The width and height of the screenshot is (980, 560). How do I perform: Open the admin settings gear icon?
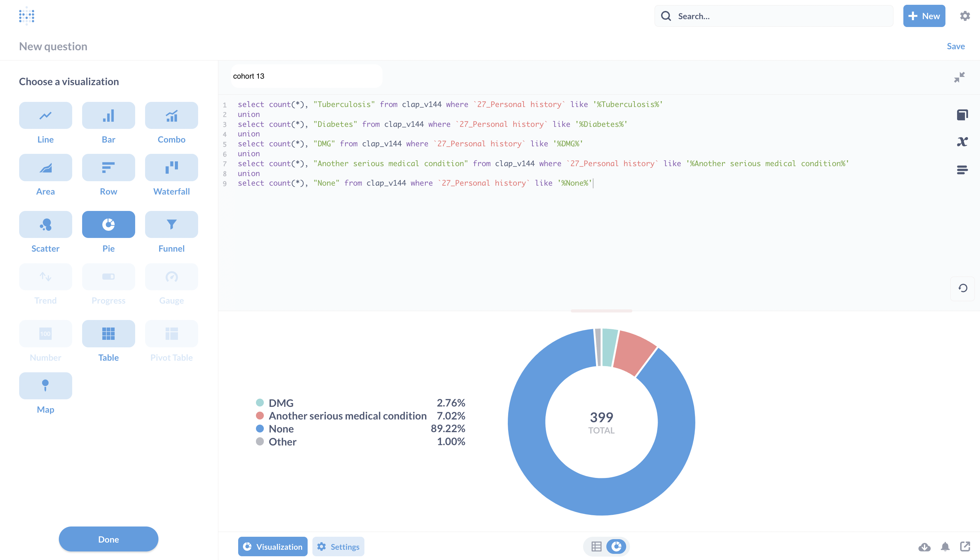pos(965,16)
